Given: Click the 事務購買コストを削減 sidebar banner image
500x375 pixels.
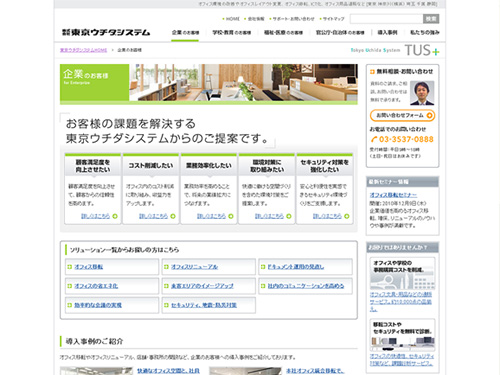Looking at the screenshot, I should click(x=402, y=274).
